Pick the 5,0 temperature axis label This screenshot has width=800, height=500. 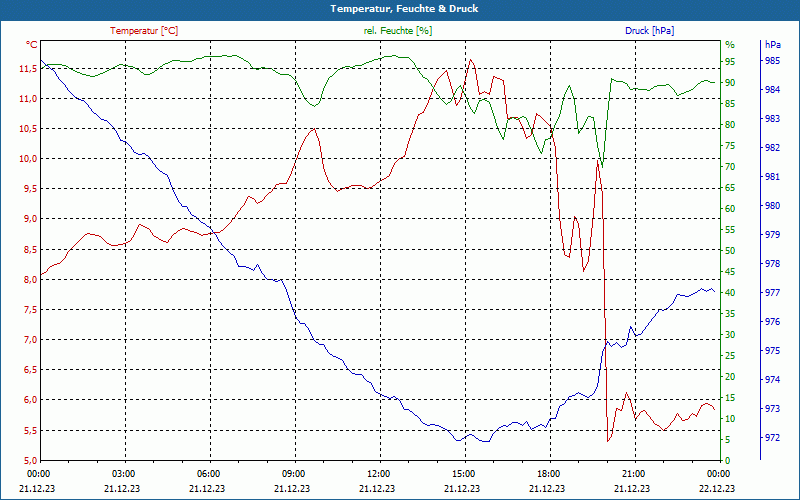click(30, 461)
